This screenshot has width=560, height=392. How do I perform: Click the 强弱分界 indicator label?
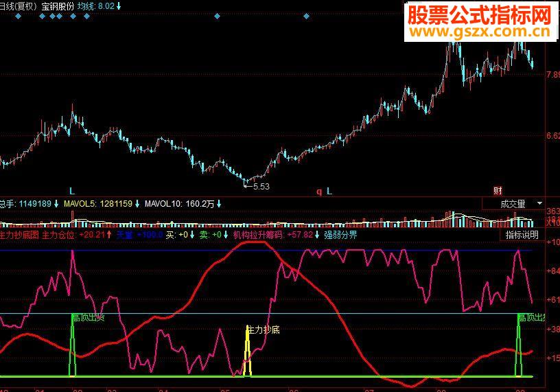coord(340,235)
